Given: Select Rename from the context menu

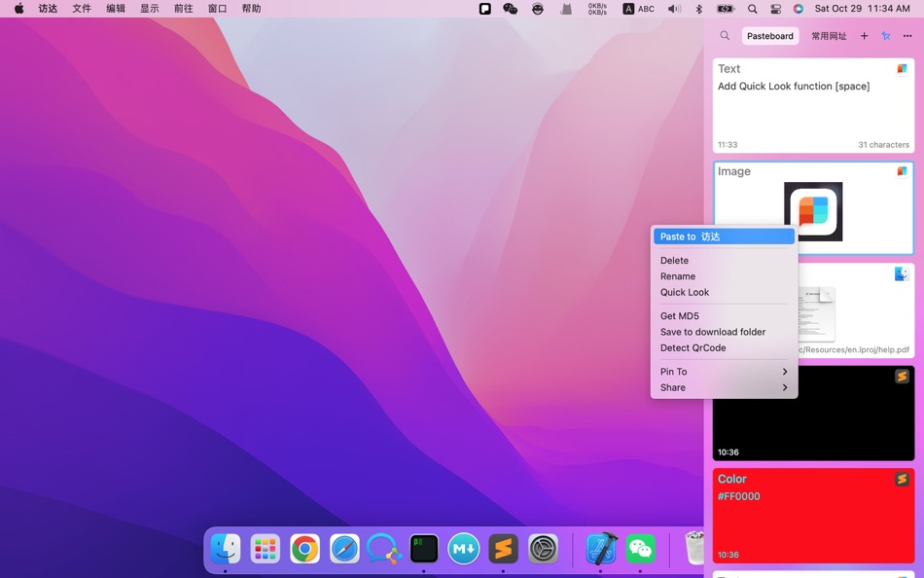Looking at the screenshot, I should pos(724,276).
